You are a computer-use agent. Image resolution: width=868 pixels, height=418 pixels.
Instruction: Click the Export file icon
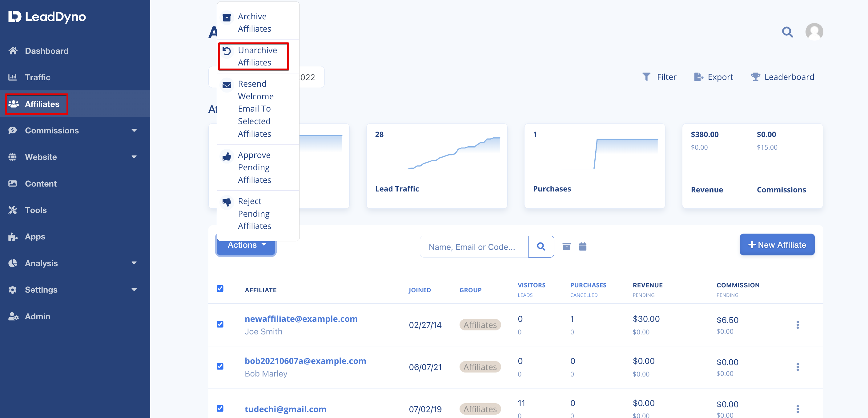tap(698, 77)
